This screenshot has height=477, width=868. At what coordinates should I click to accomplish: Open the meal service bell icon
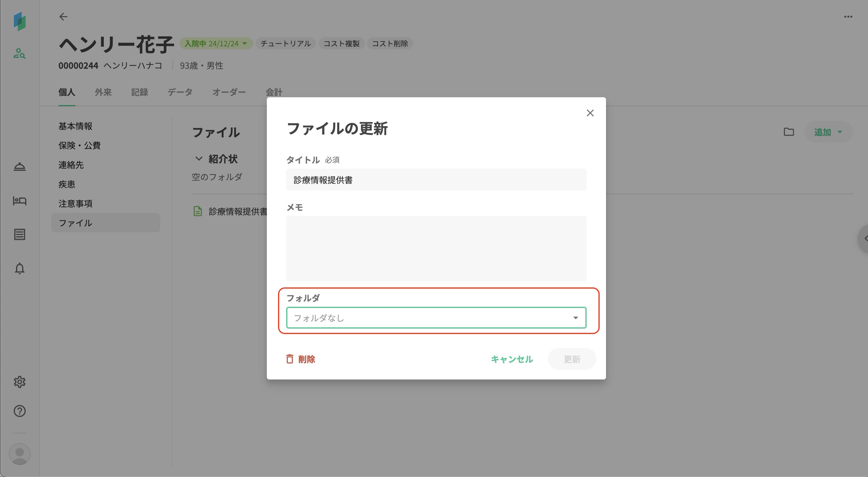(x=20, y=167)
